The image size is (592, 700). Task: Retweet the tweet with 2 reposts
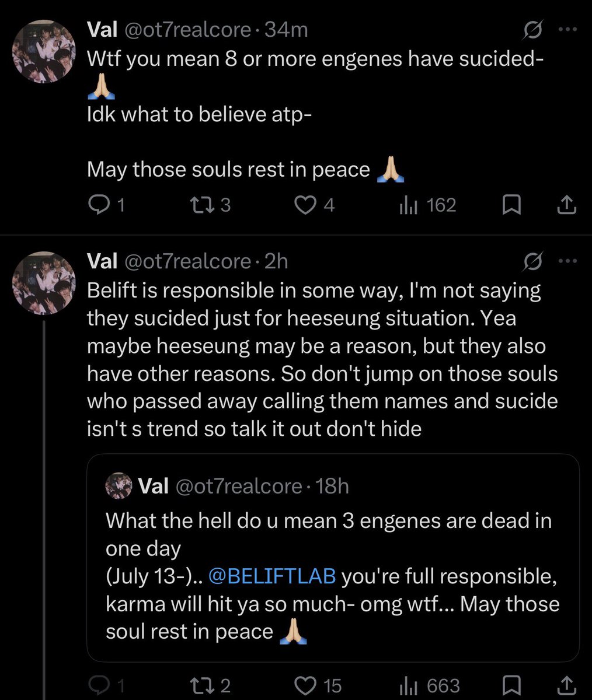pyautogui.click(x=211, y=685)
